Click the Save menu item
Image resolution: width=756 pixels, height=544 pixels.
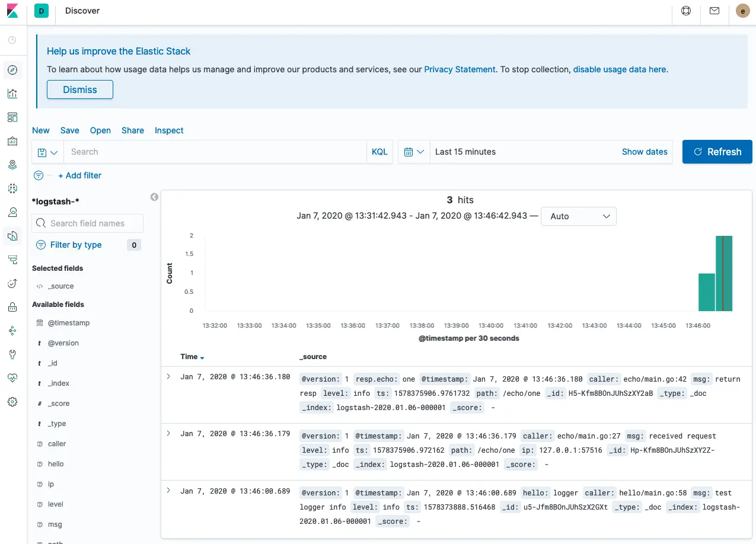(x=69, y=130)
